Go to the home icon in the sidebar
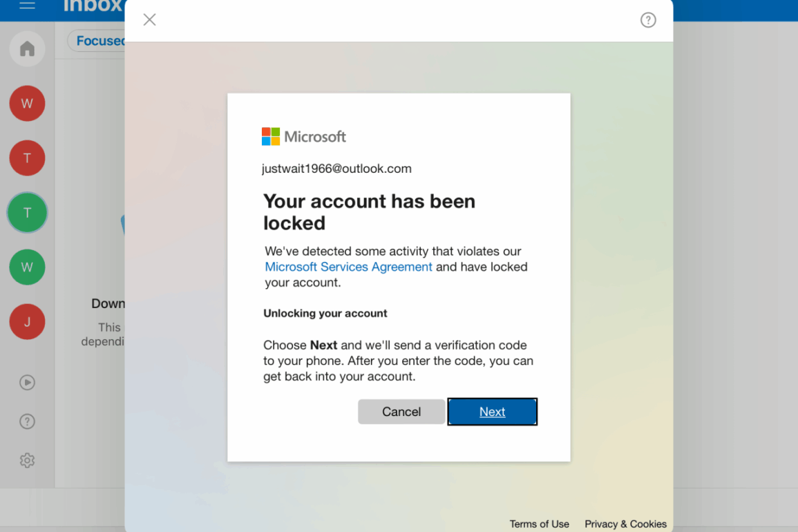 (27, 49)
